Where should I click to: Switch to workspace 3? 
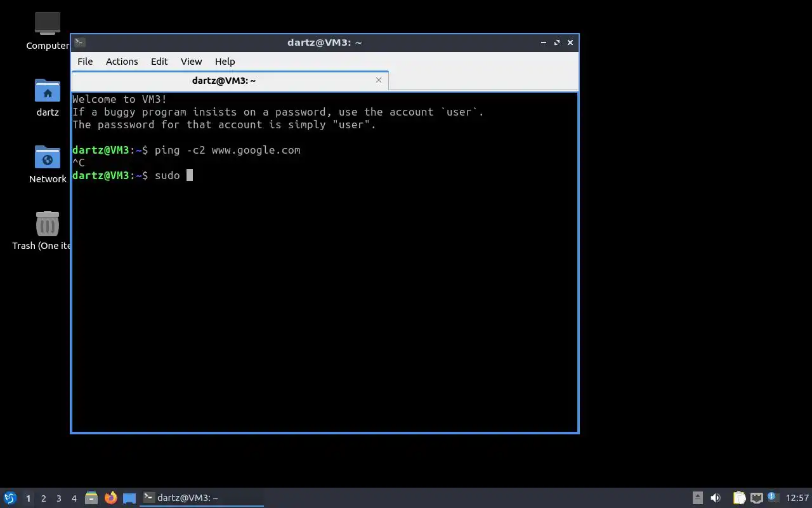(x=58, y=498)
